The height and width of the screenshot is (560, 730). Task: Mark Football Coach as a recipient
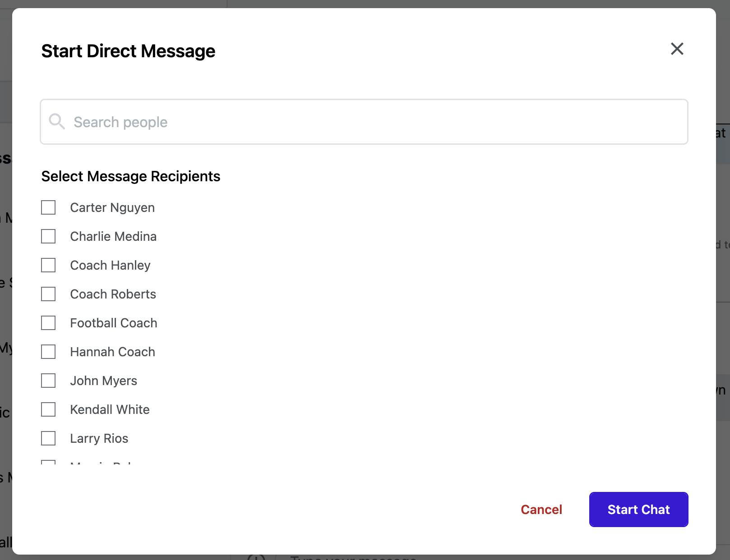tap(48, 323)
